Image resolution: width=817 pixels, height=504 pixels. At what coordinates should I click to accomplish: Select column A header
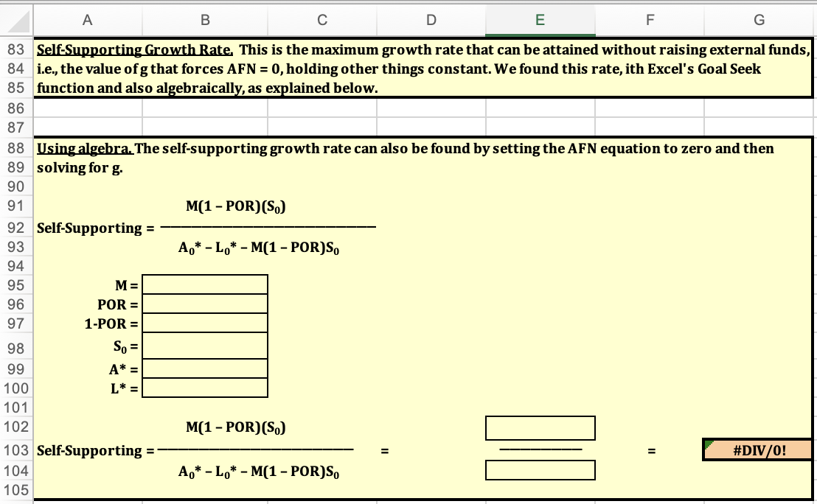[x=88, y=21]
